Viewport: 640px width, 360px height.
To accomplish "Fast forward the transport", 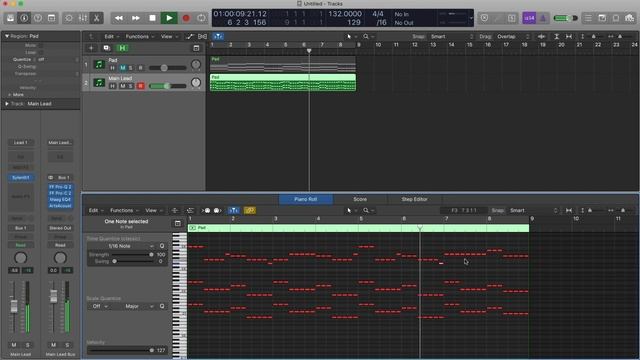I will click(136, 18).
